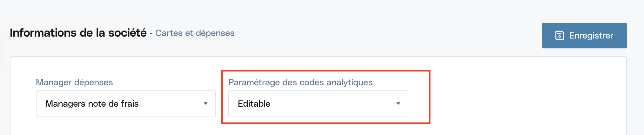Click the caret arrow next to Editable

tap(398, 103)
